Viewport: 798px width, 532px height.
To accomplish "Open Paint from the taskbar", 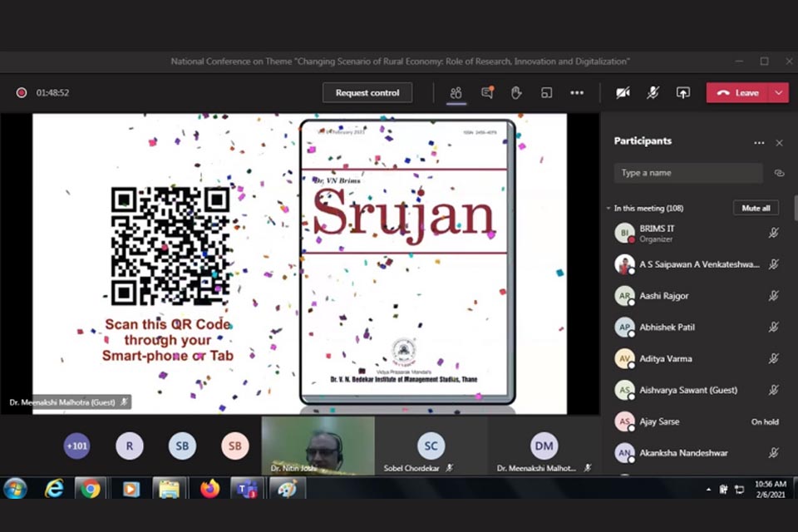I will [287, 490].
